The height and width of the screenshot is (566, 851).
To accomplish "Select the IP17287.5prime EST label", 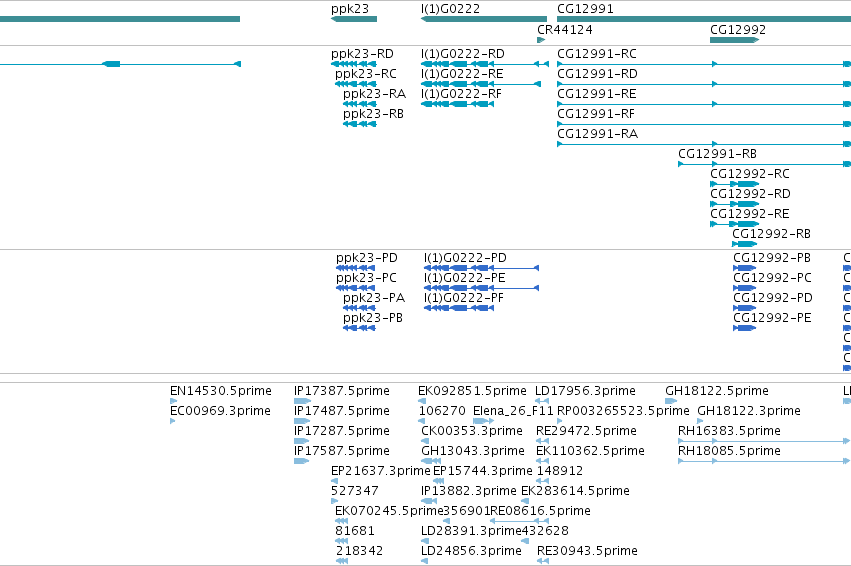I will coord(341,431).
